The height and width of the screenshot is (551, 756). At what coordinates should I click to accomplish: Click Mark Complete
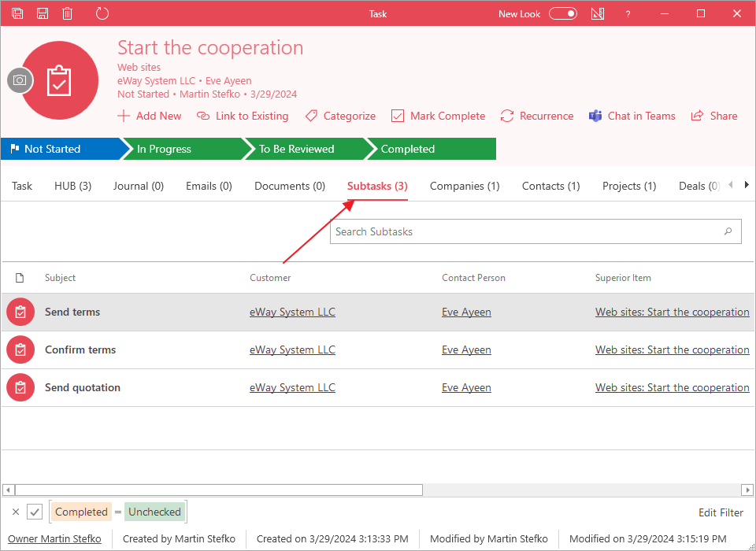438,116
